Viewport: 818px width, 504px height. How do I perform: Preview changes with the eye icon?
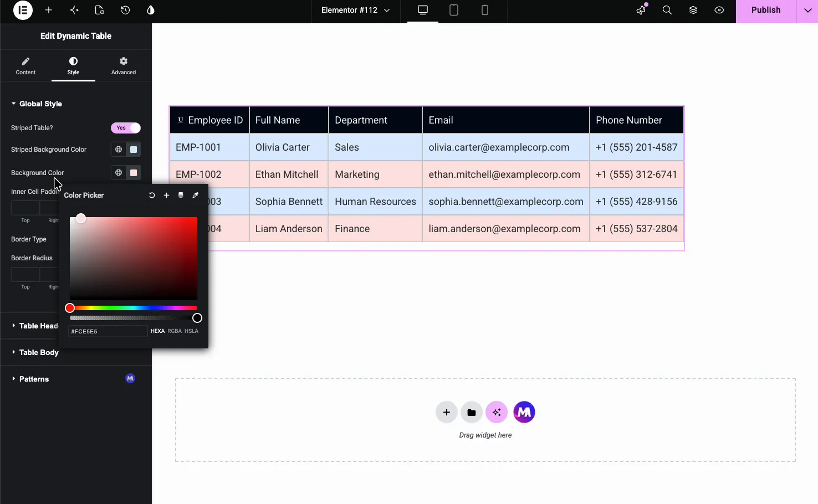719,10
